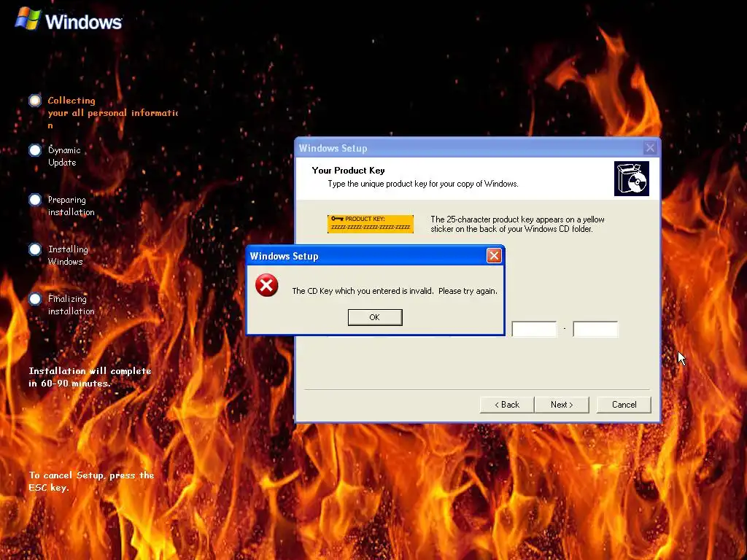Click the last product key input field
The image size is (747, 560).
click(595, 329)
